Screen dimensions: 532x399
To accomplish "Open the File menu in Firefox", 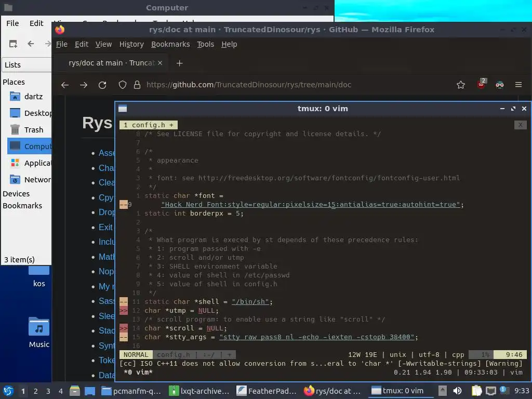I will [x=62, y=45].
